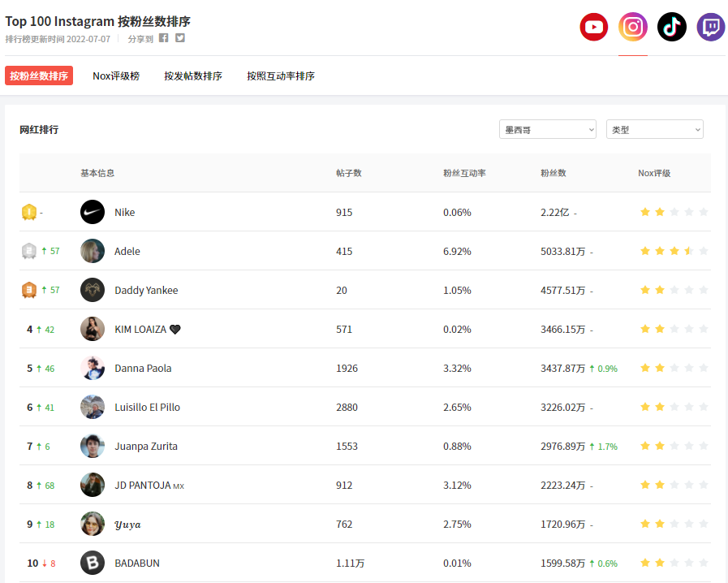Click Nike's swoosh avatar
This screenshot has width=728, height=583.
[93, 212]
